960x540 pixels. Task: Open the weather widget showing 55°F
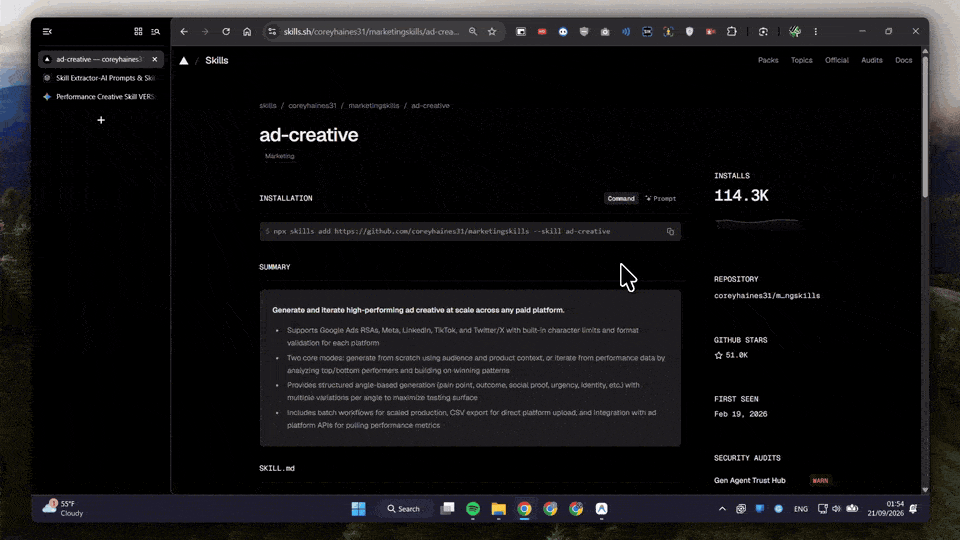coord(63,508)
